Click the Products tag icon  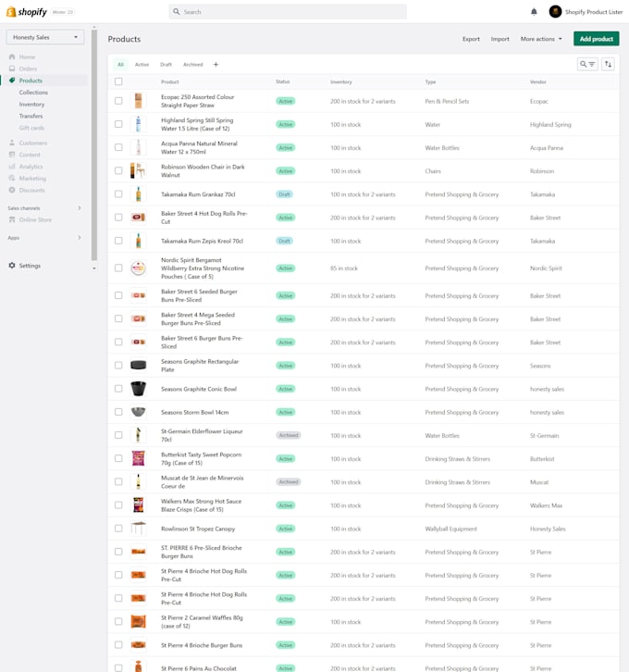click(12, 81)
